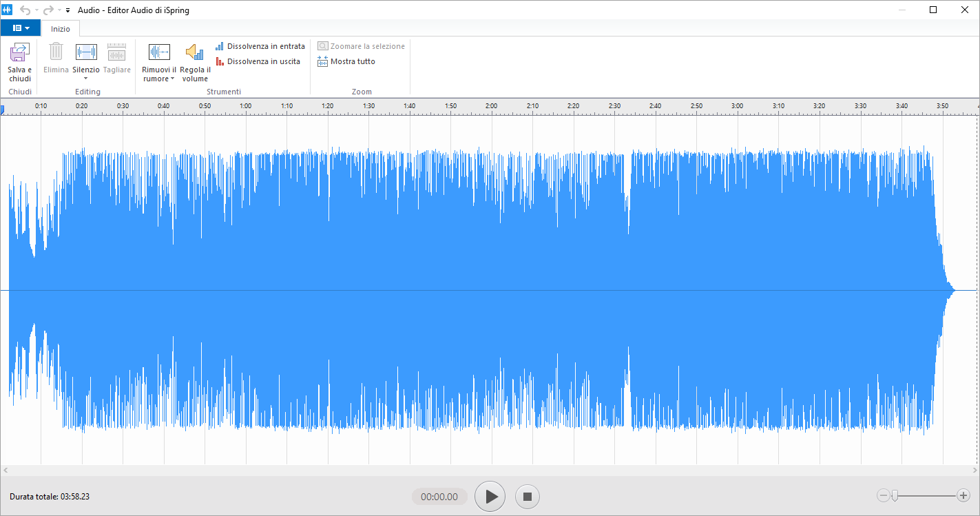Click Mostra tutto zoom button
This screenshot has width=980, height=516.
point(346,61)
